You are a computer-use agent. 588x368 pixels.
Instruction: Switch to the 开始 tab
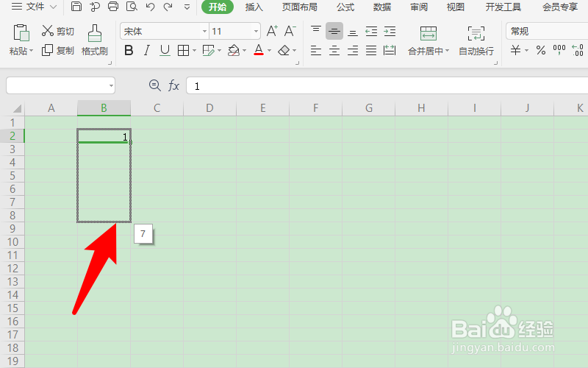pyautogui.click(x=218, y=7)
